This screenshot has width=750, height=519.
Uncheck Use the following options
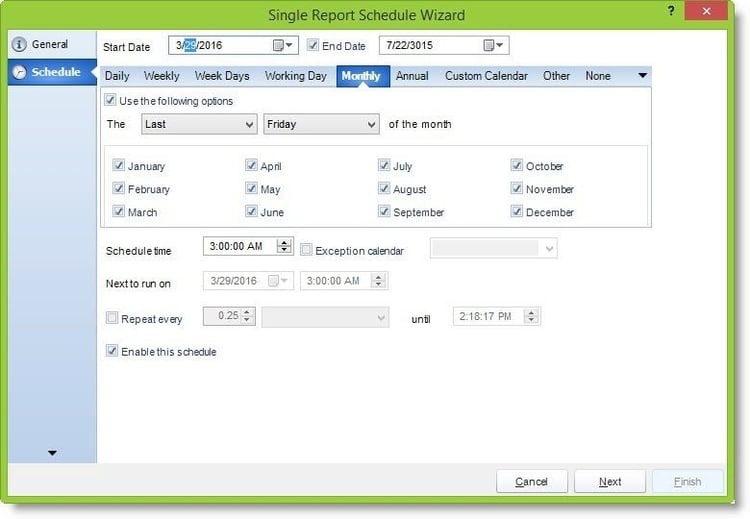tap(110, 100)
